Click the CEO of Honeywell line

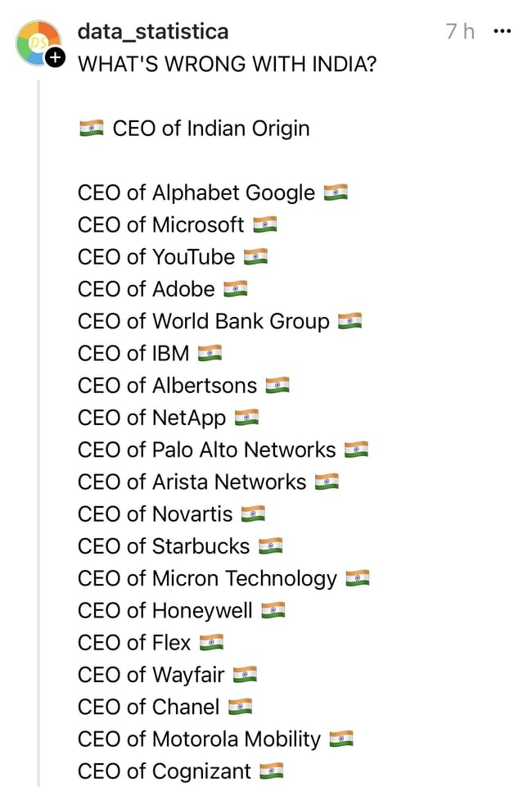pyautogui.click(x=165, y=610)
